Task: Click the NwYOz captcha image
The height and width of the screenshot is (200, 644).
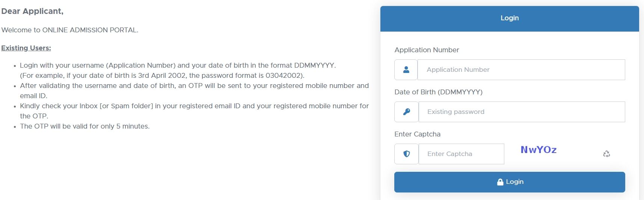Action: point(538,150)
